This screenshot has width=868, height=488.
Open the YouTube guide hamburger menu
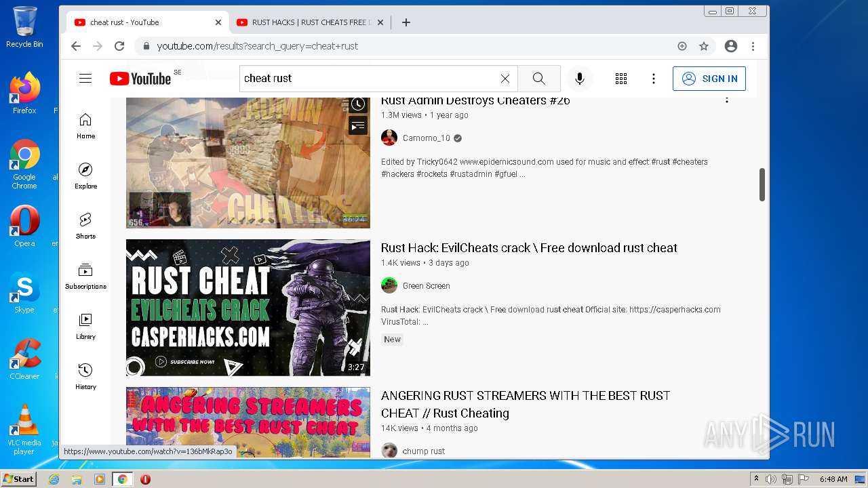point(85,79)
